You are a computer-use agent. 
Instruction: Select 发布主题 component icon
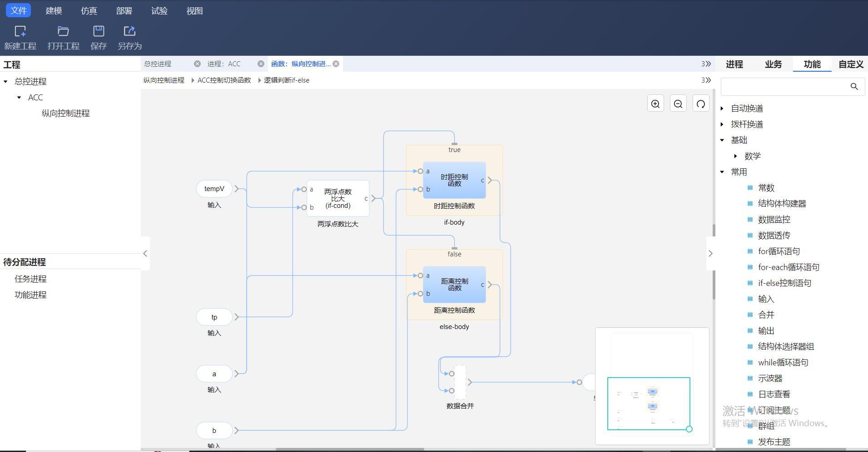[750, 442]
